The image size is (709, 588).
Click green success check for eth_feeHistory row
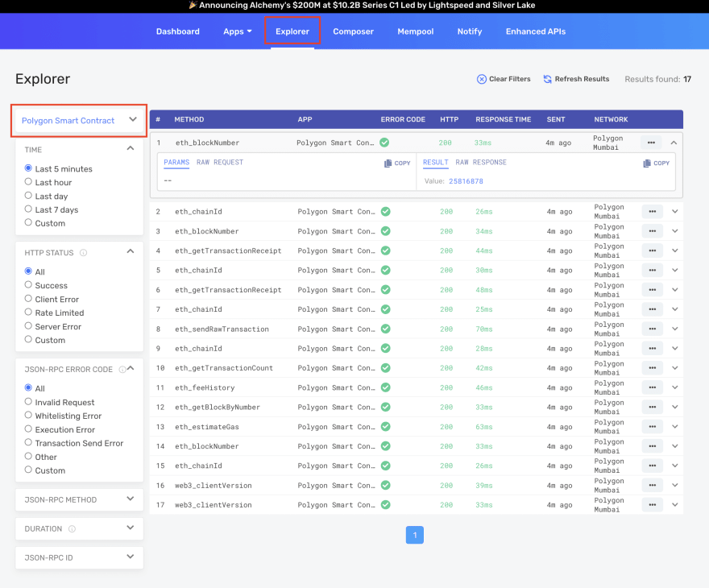tap(386, 387)
